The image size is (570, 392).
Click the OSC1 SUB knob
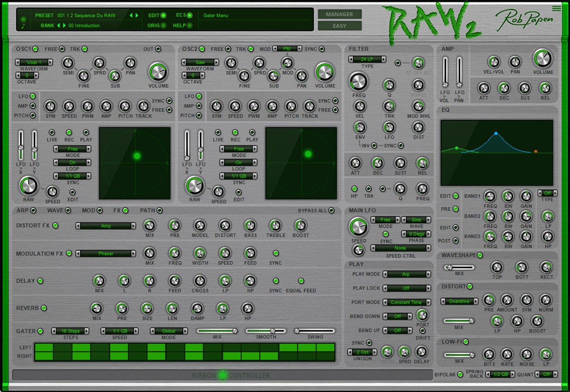(x=114, y=76)
